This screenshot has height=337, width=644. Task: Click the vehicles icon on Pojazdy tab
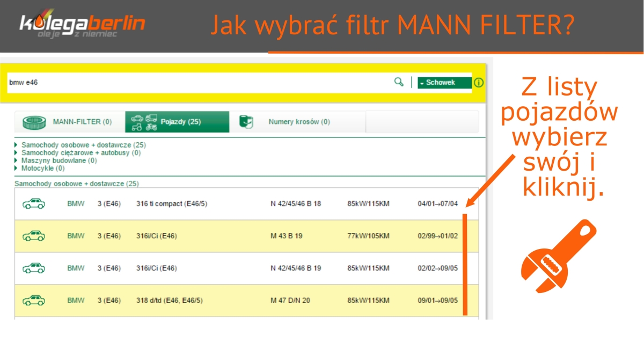(144, 122)
